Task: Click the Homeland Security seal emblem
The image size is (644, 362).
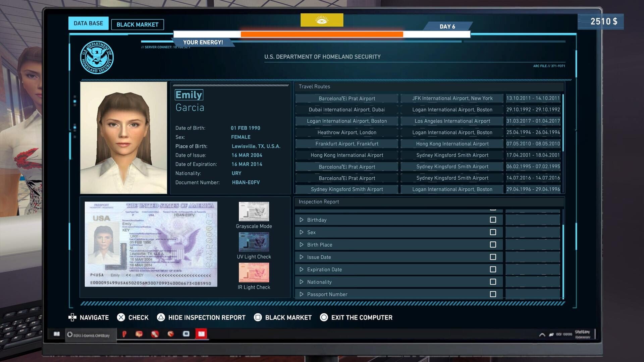Action: click(98, 57)
